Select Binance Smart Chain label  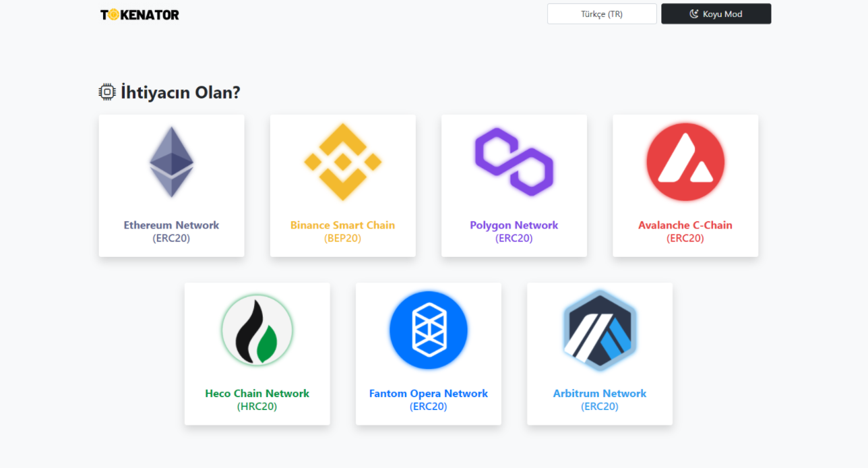coord(343,225)
